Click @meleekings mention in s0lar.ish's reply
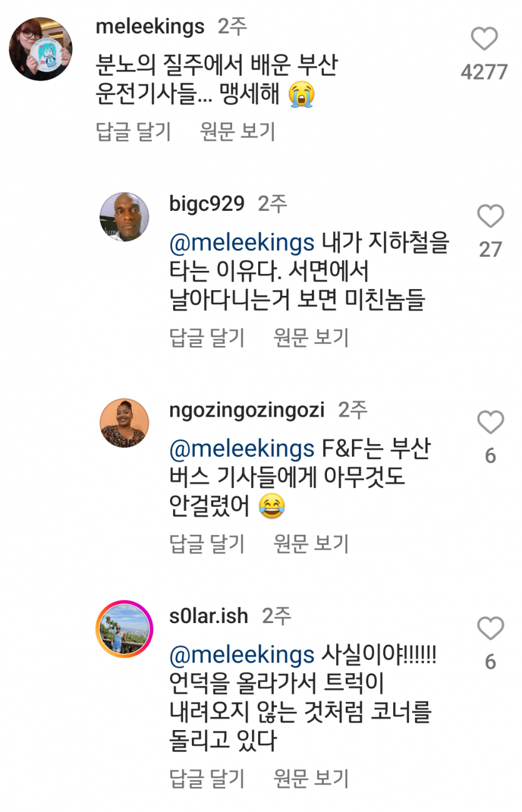The image size is (522, 812). coord(241,655)
